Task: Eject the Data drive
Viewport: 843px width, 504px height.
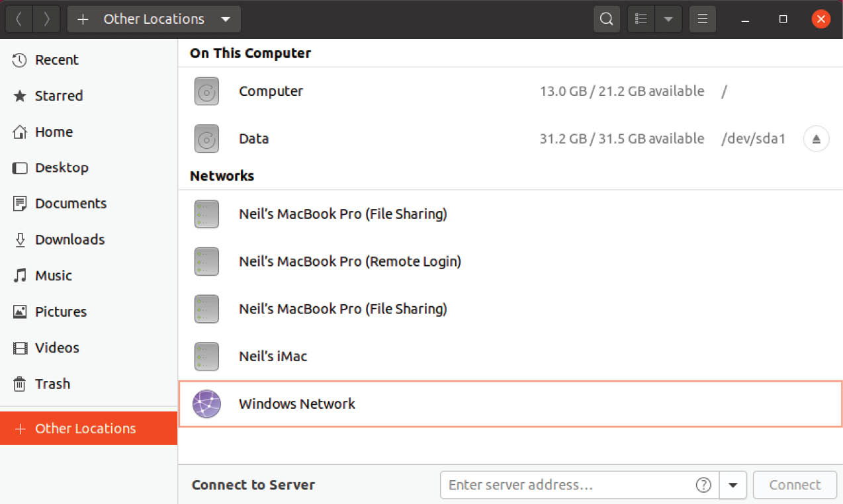Action: click(x=816, y=139)
